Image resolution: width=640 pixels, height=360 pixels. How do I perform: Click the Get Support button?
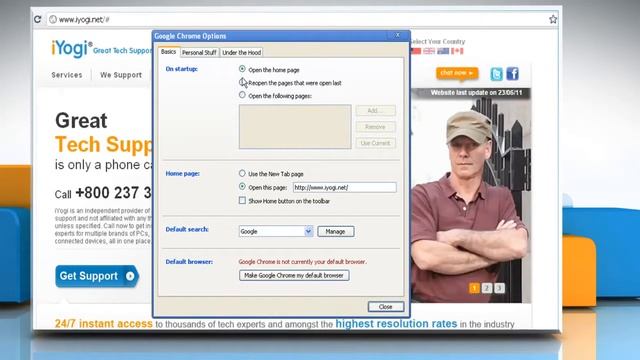[97, 276]
